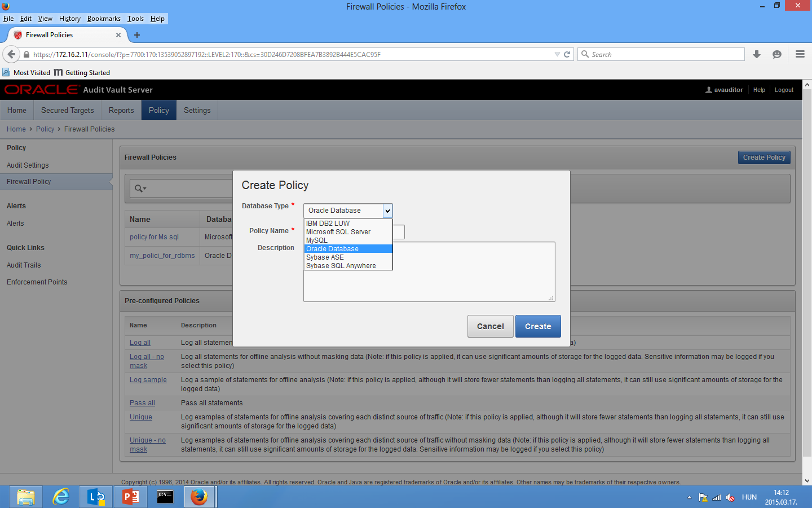The image size is (812, 508).
Task: Open policy for Ms sql row
Action: (154, 237)
